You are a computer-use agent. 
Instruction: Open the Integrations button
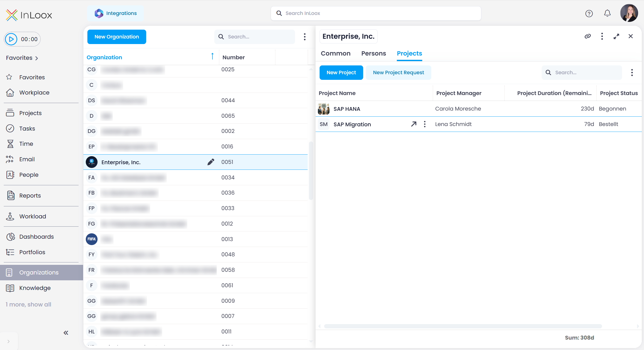tap(116, 13)
